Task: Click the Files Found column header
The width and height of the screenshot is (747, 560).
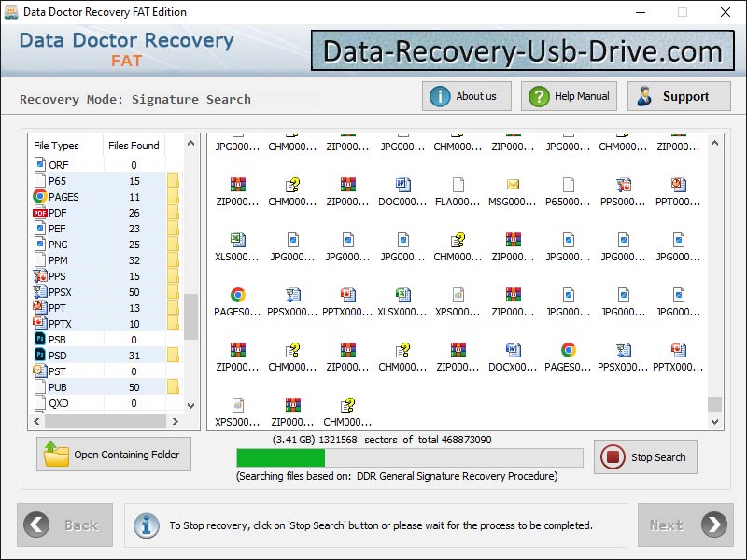Action: [x=136, y=146]
